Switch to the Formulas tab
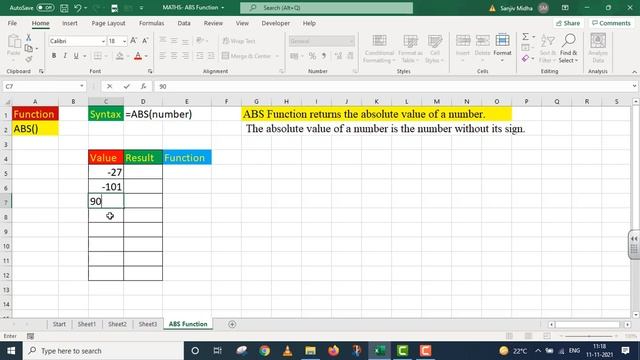This screenshot has height=360, width=640. [x=151, y=23]
